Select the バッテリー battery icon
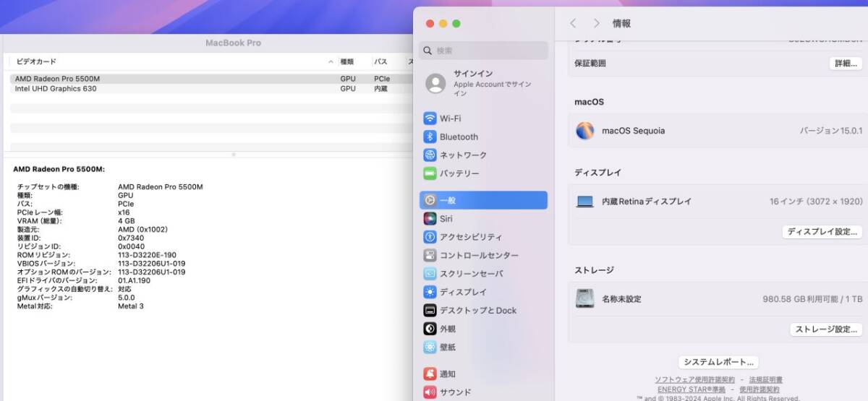This screenshot has width=868, height=401. pyautogui.click(x=430, y=173)
